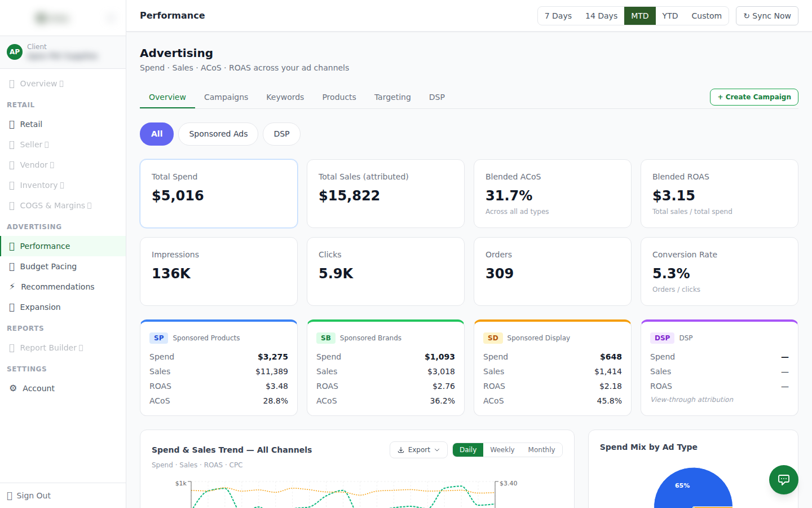Screen dimensions: 812x508
Task: Click the Orders metric card
Action: tap(553, 271)
